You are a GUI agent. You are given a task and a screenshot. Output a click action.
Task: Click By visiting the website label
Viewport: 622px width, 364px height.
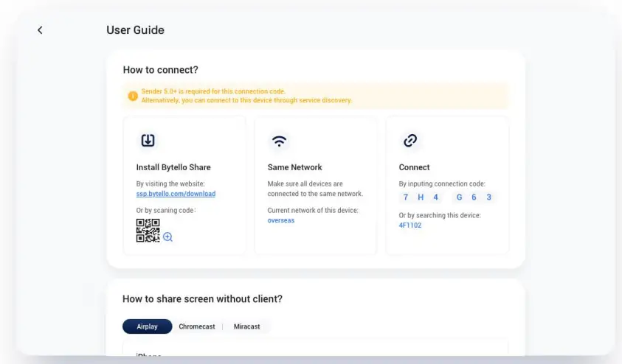coord(170,183)
